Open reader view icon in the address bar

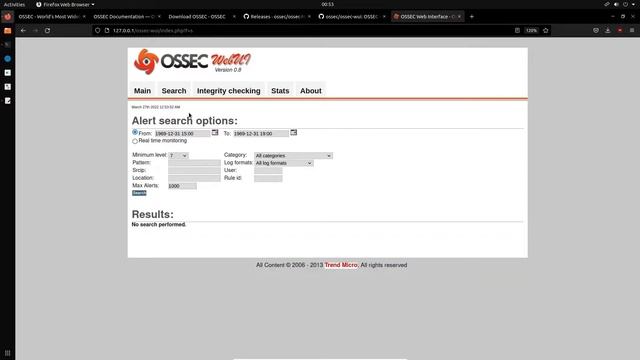pyautogui.click(x=517, y=31)
